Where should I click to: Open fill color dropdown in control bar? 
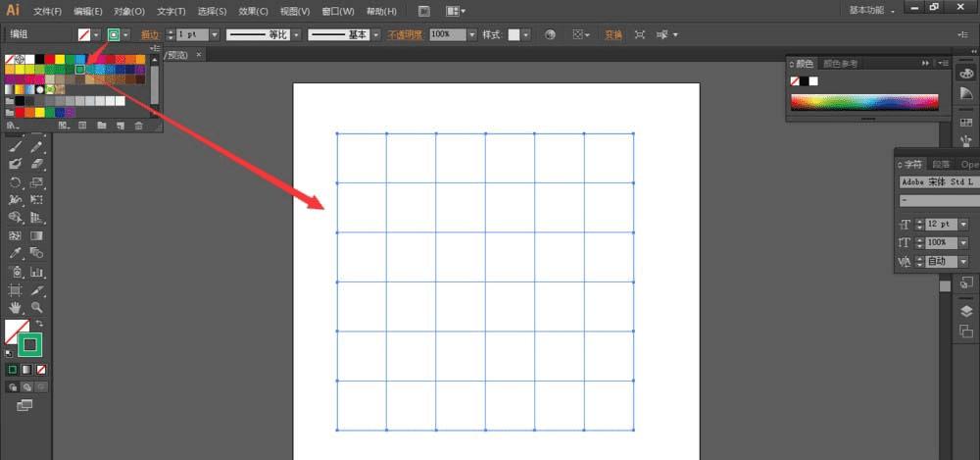[96, 35]
